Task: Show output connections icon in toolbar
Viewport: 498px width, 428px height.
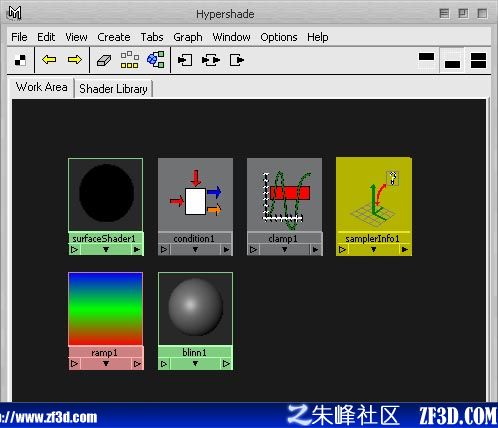Action: click(x=237, y=60)
